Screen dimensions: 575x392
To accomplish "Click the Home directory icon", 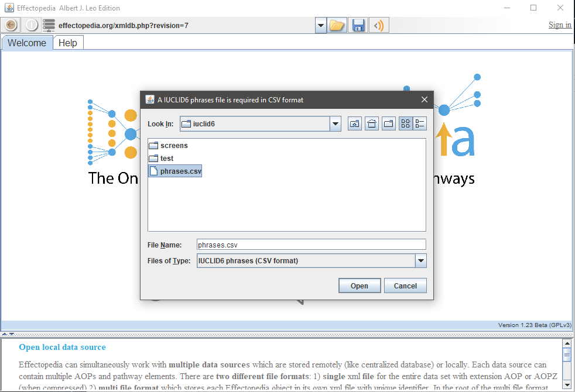I will pyautogui.click(x=372, y=124).
